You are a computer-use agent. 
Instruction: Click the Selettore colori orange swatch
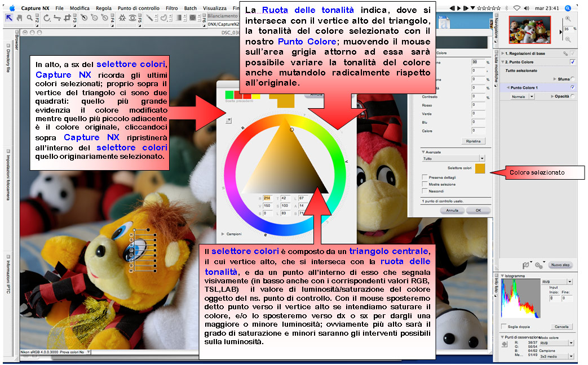(x=480, y=168)
